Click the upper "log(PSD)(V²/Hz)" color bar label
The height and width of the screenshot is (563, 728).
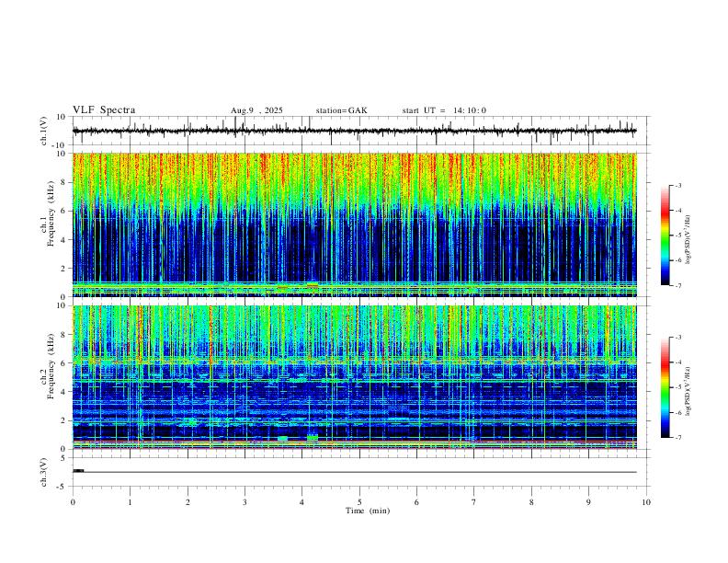[688, 240]
